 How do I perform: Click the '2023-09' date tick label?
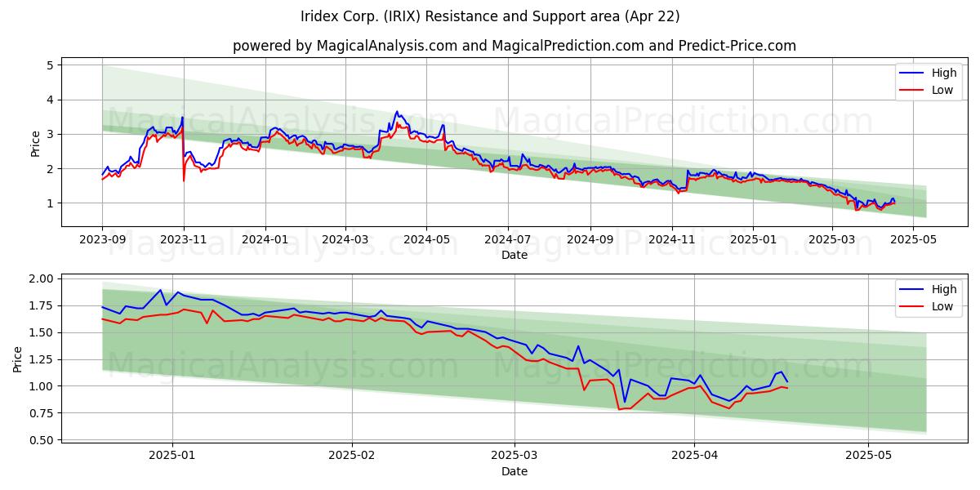point(102,240)
